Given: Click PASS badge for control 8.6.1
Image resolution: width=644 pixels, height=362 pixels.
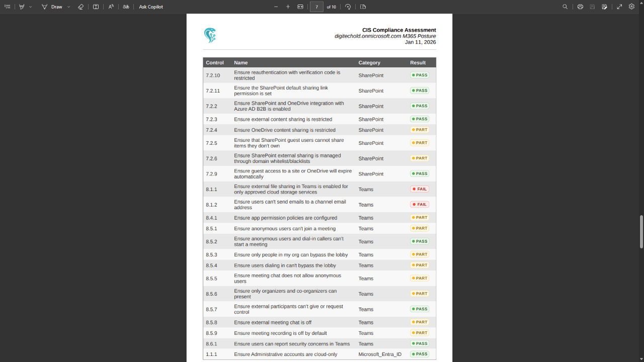Looking at the screenshot, I should point(420,343).
